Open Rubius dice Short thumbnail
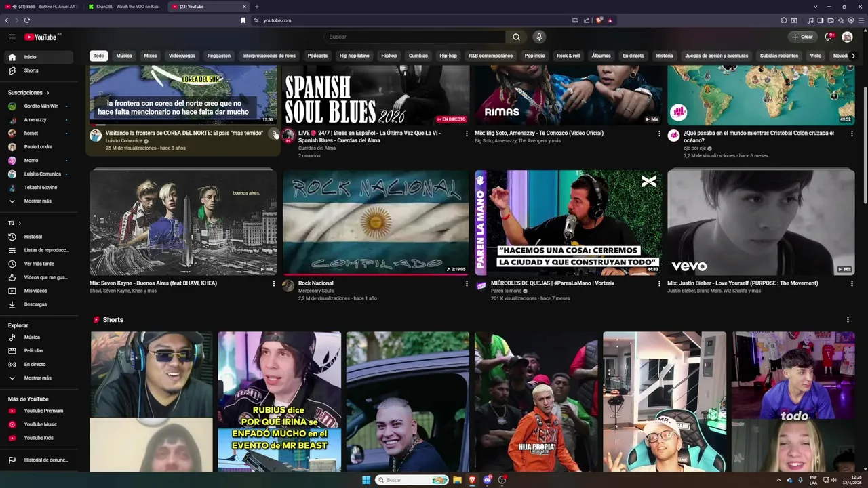This screenshot has height=488, width=868. click(279, 401)
